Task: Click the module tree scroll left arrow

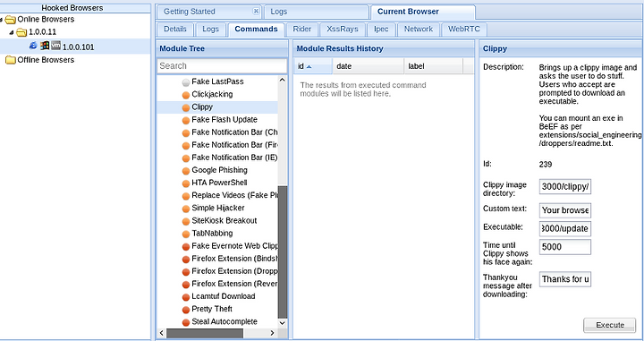Action: [161, 333]
